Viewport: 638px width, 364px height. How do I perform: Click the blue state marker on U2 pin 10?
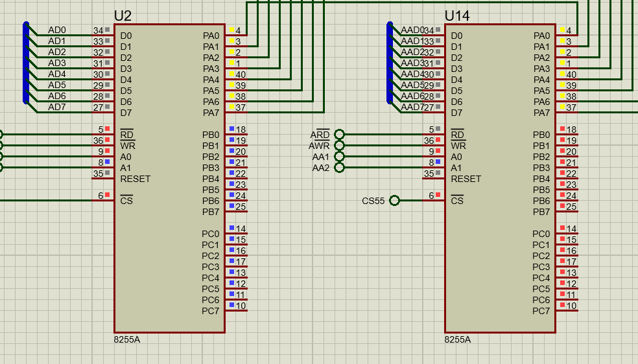point(231,304)
